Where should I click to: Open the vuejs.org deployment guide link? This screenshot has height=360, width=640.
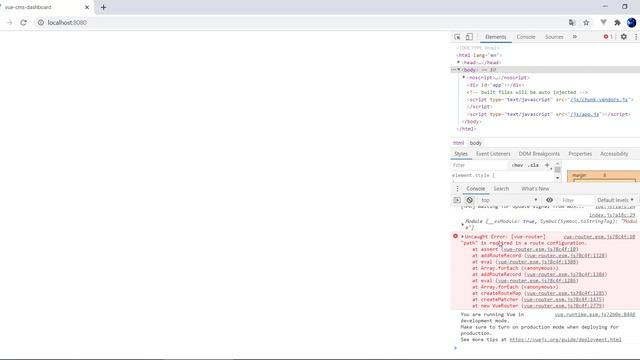pos(565,340)
